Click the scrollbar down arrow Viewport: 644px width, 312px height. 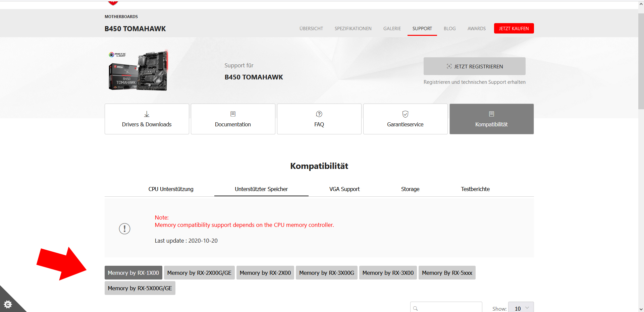tap(641, 309)
